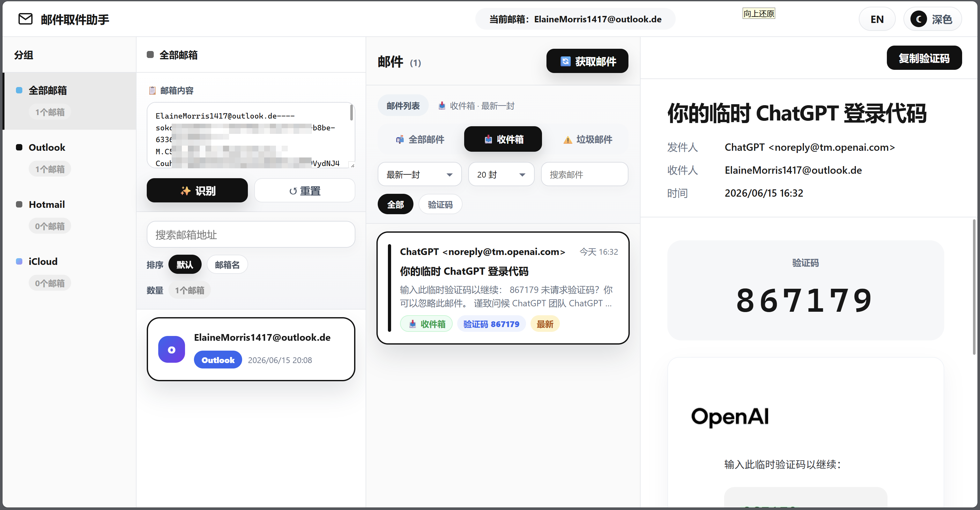980x510 pixels.
Task: Select the 验证码 filter chip
Action: point(440,204)
